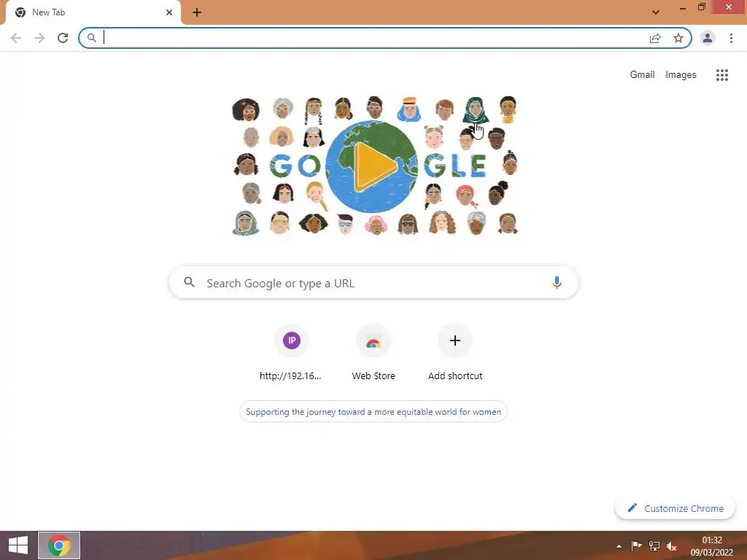Reload the page with the refresh icon
The image size is (747, 560).
(63, 38)
